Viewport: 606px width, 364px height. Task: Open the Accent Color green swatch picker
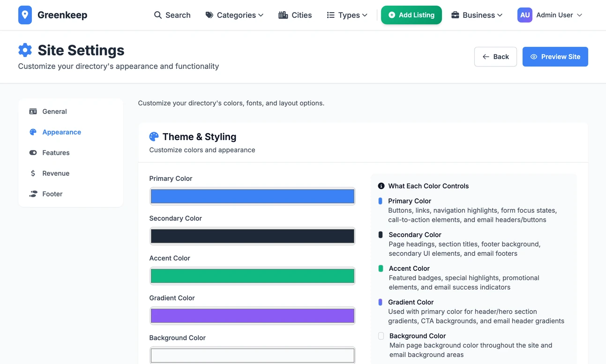[x=252, y=276]
